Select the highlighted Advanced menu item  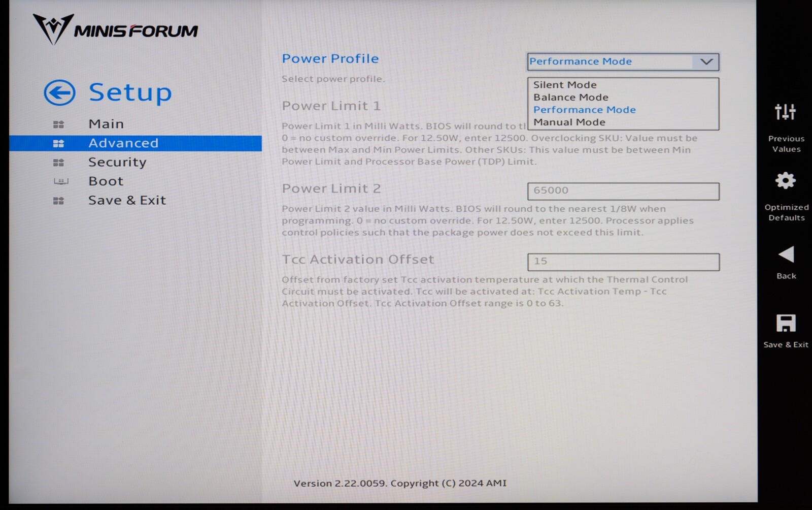tap(123, 143)
